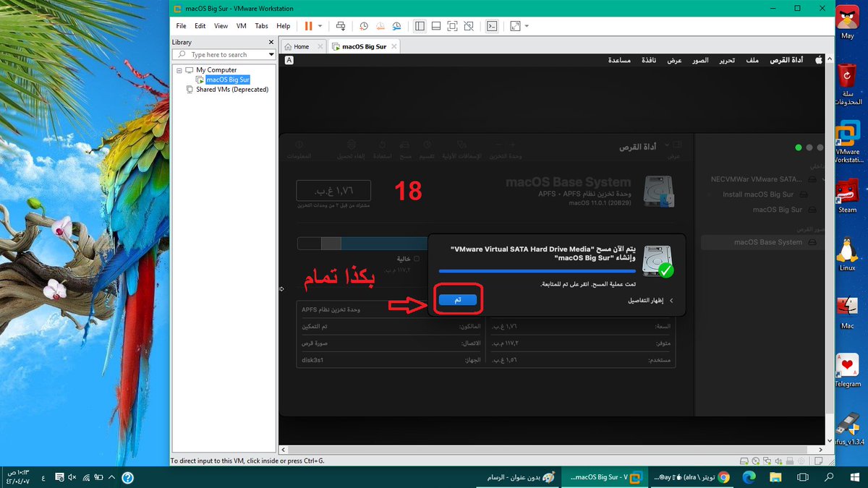Click the Microsoft Edge taskbar icon
868x488 pixels.
(749, 477)
